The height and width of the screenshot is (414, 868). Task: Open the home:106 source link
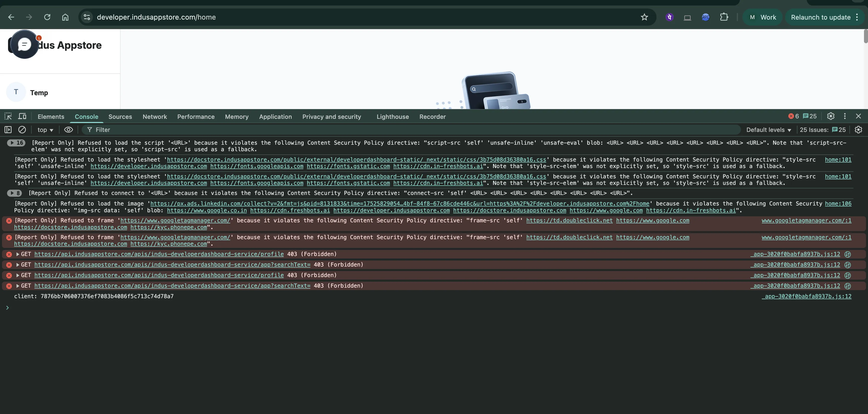[x=838, y=204]
